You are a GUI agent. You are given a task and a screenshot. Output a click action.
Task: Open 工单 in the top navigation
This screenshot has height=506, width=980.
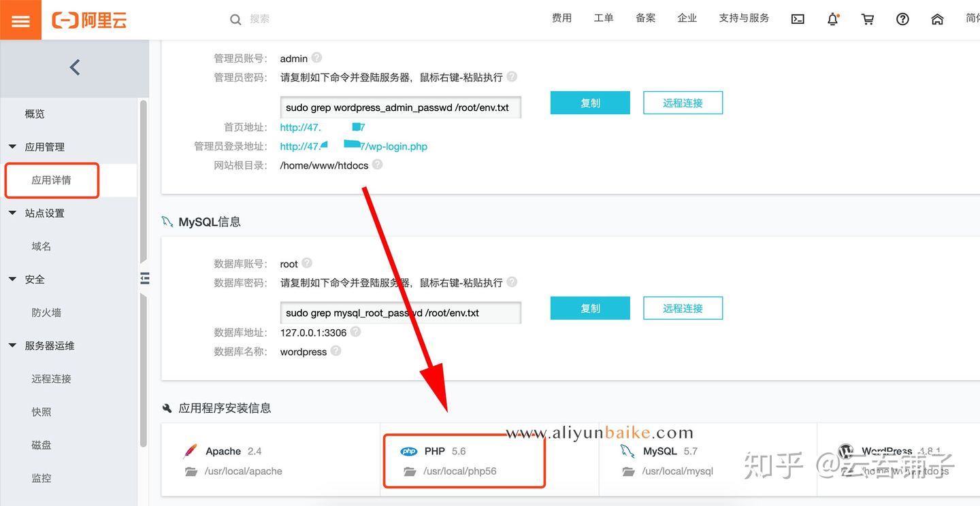pos(604,18)
